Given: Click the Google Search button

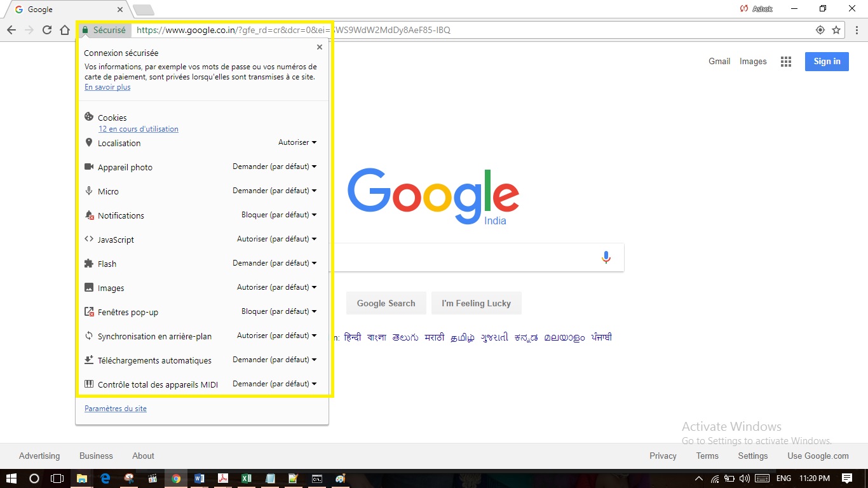Looking at the screenshot, I should coord(386,303).
